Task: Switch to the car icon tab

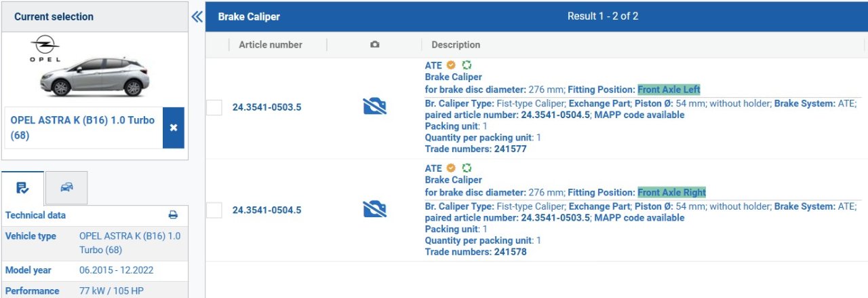Action: tap(66, 187)
